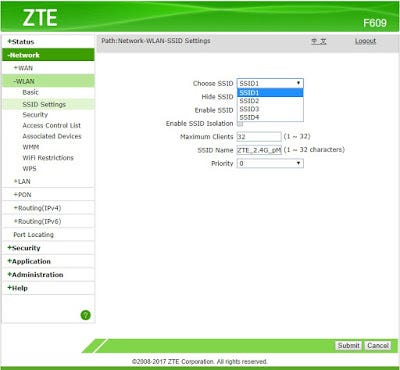Expand the Application menu section
The height and width of the screenshot is (370, 400).
[x=29, y=261]
